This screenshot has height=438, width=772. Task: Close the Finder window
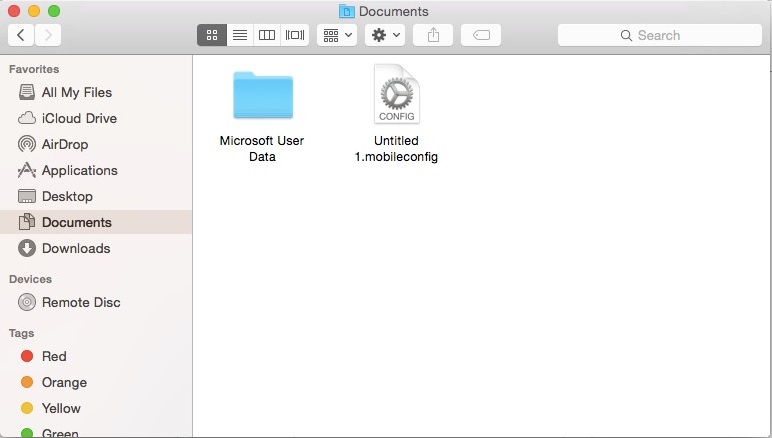point(14,11)
